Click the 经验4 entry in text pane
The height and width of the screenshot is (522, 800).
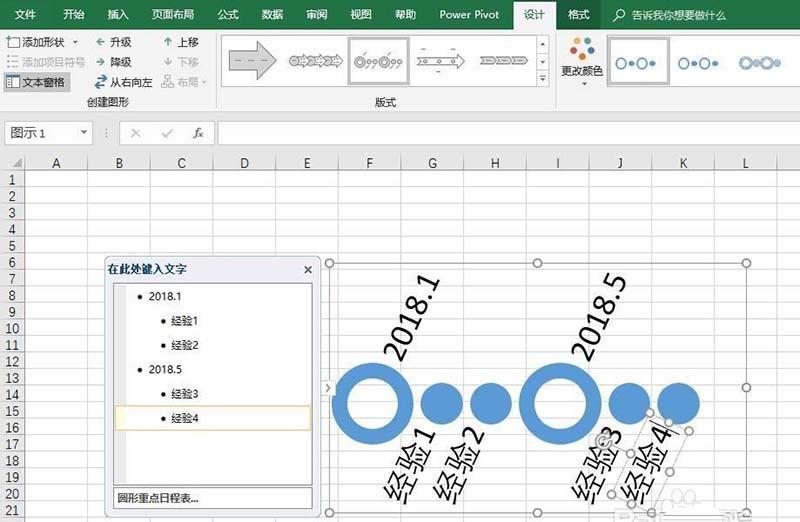tap(184, 418)
